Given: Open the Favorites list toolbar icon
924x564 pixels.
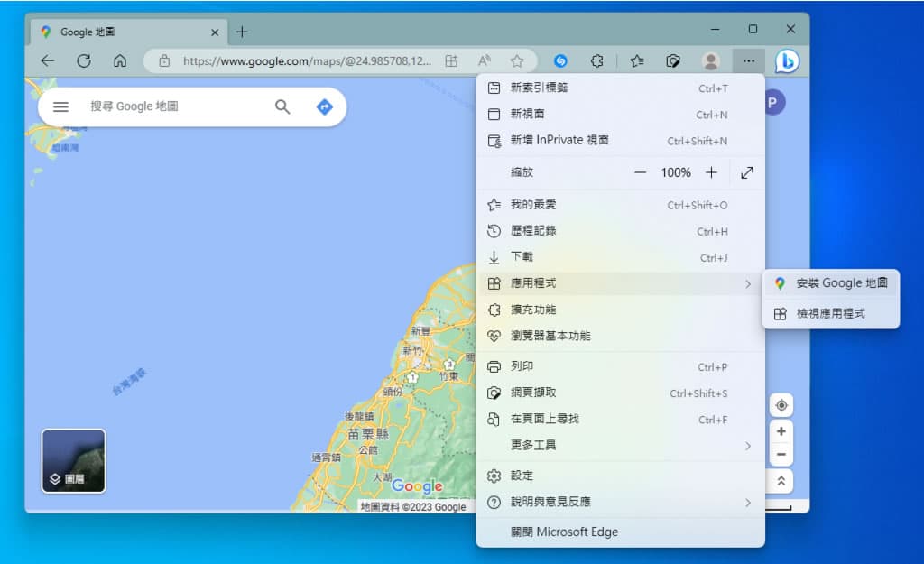Looking at the screenshot, I should (636, 60).
